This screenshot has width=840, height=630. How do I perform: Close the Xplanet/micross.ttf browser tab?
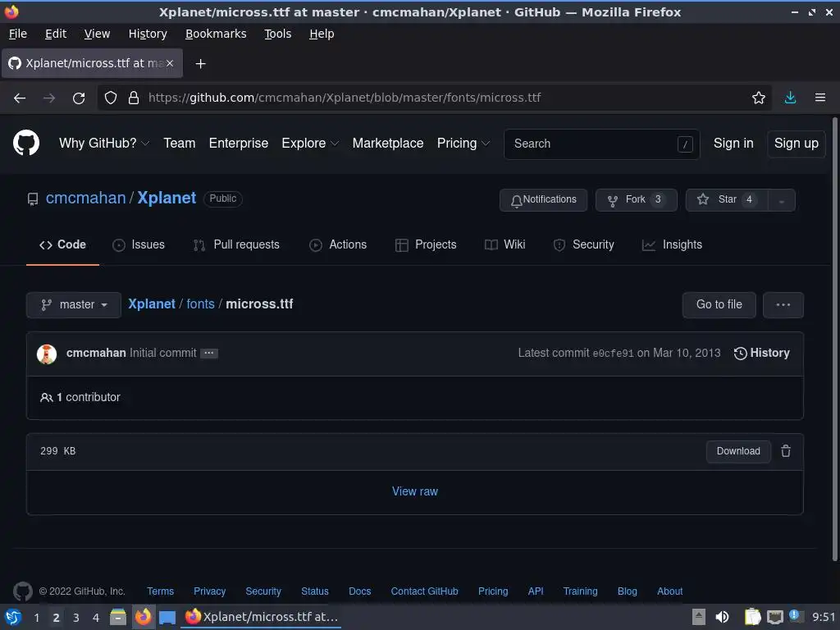[170, 63]
